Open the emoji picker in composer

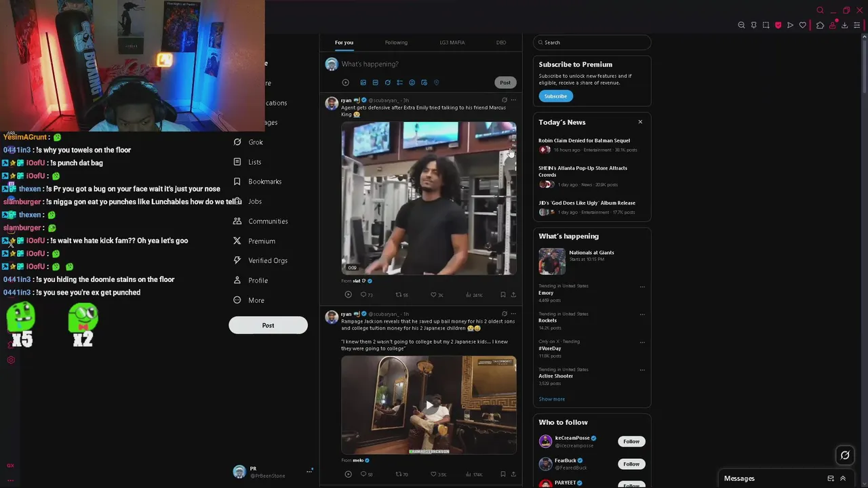412,83
